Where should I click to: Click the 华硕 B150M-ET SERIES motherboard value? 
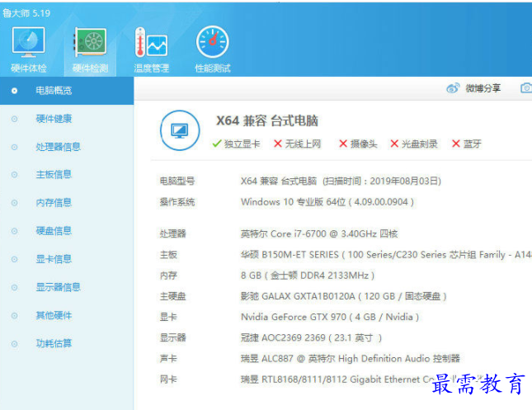pyautogui.click(x=386, y=255)
